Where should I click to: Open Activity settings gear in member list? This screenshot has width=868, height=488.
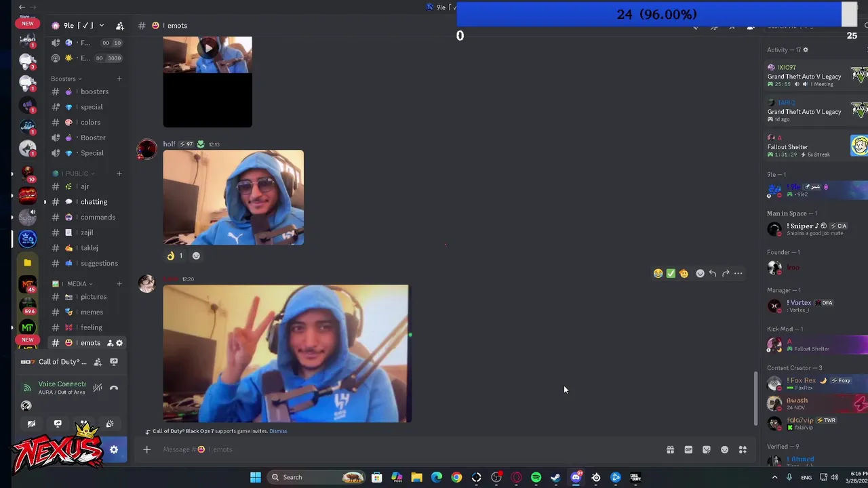[806, 49]
